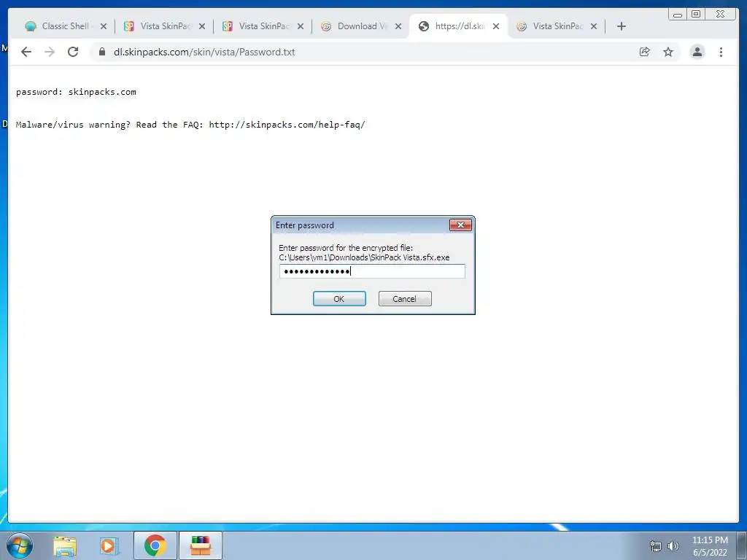Click the address bar URL
Image resolution: width=747 pixels, height=560 pixels.
(x=204, y=52)
